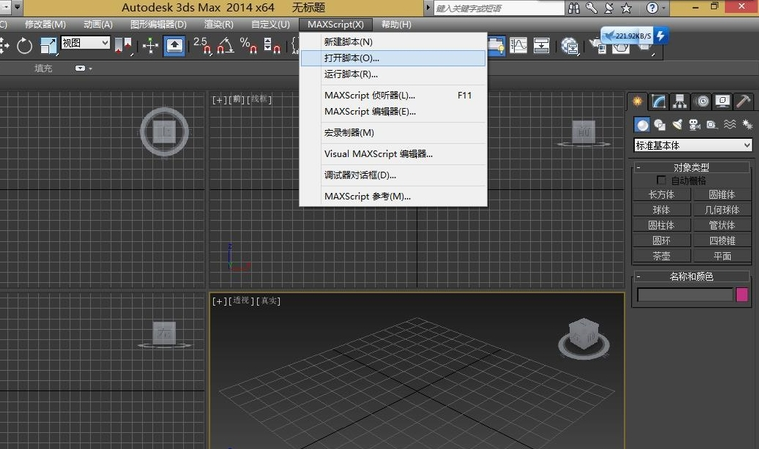Click the 圆锥体 button
The height and width of the screenshot is (449, 759).
pyautogui.click(x=722, y=195)
